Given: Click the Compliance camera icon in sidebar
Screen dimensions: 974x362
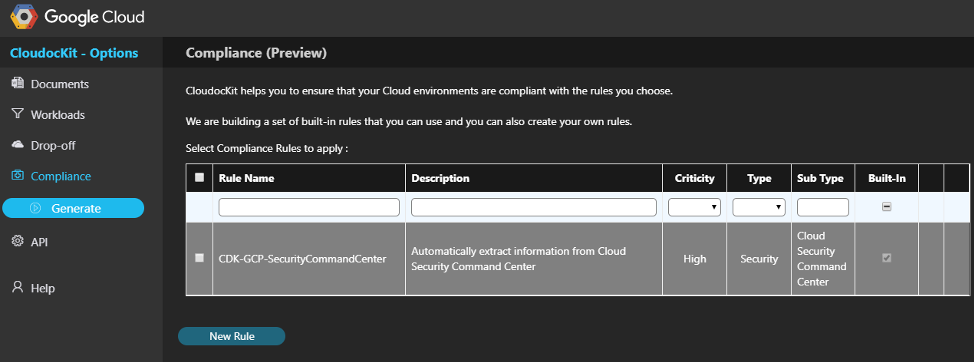Looking at the screenshot, I should pyautogui.click(x=18, y=176).
